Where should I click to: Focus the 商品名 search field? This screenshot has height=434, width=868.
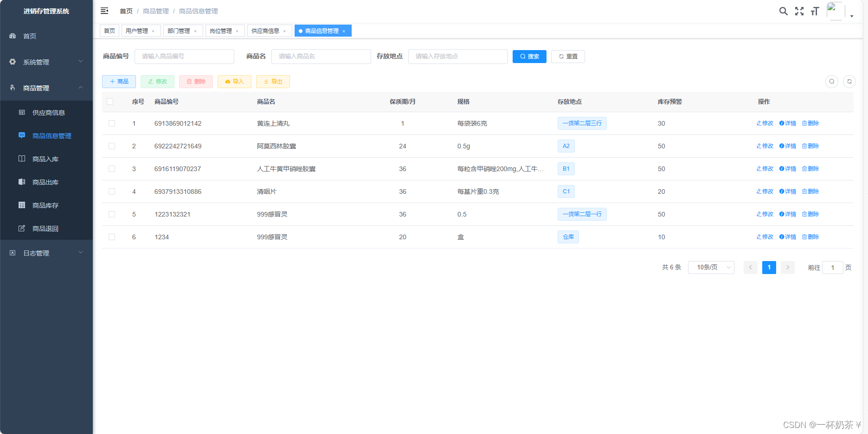[321, 56]
